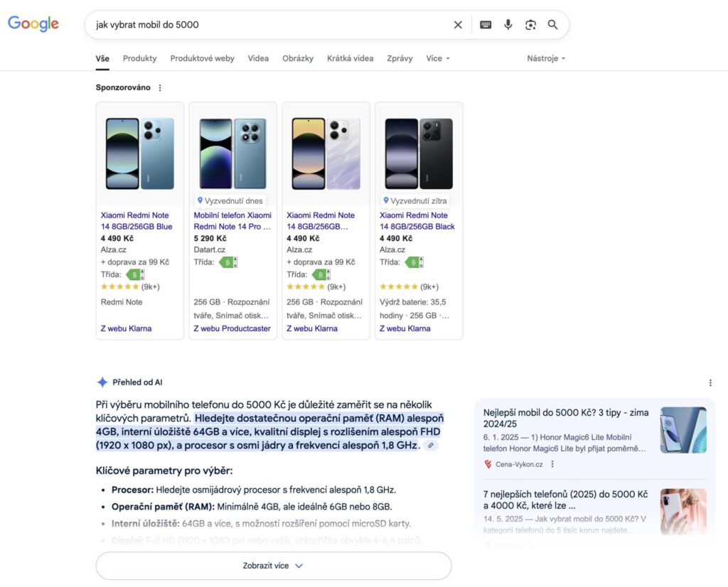Click the Klíčové parametry pro výběr heading

pyautogui.click(x=164, y=470)
